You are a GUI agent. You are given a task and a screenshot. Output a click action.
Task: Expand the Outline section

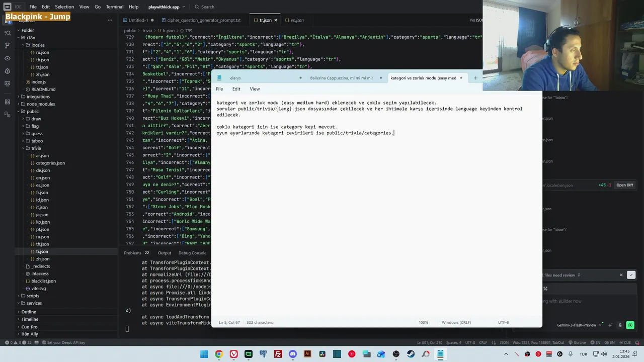[29, 312]
